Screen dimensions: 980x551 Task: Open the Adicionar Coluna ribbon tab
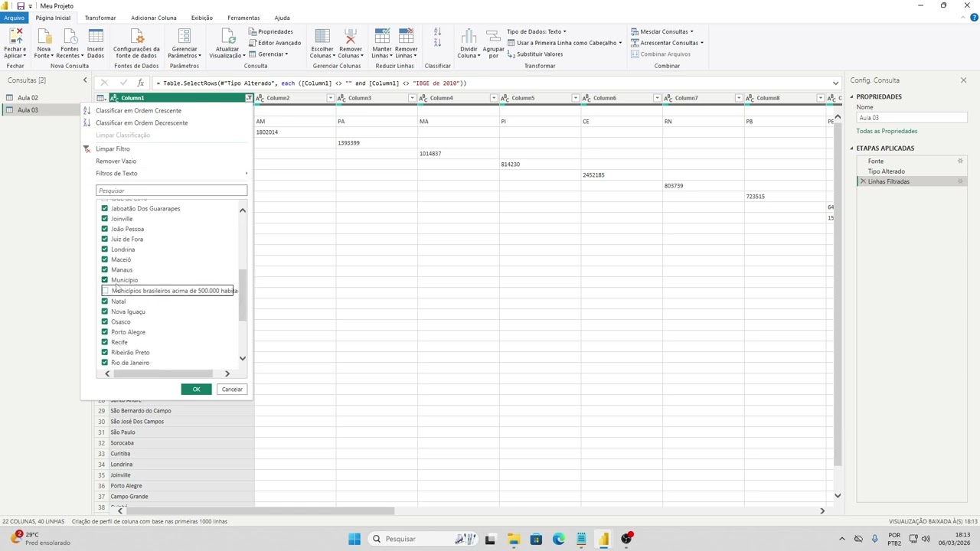point(154,18)
